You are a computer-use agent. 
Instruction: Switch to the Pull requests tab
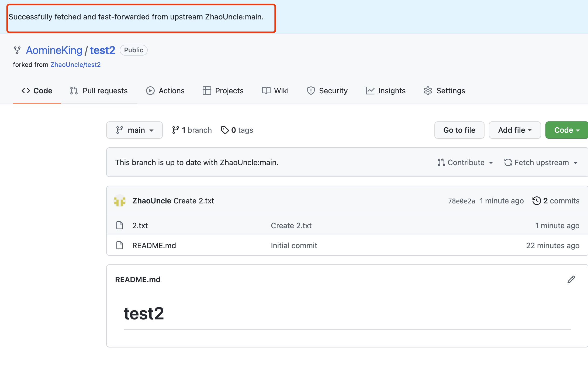tap(99, 91)
